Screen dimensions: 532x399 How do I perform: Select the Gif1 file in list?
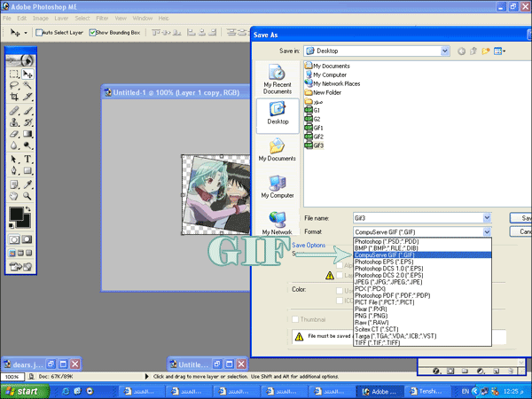click(314, 128)
